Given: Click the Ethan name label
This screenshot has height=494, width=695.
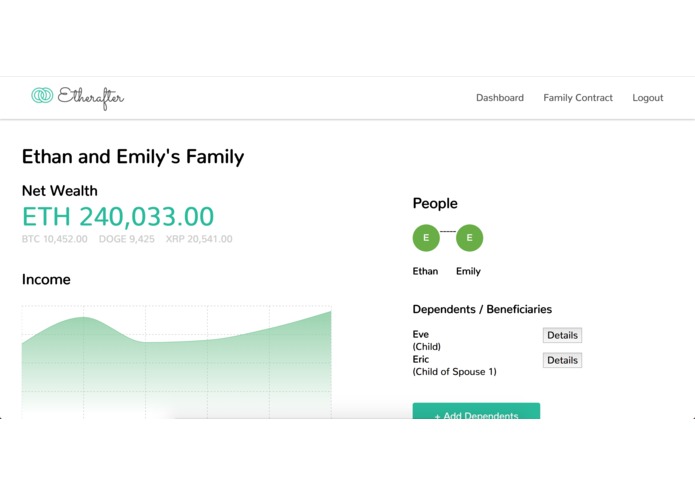Looking at the screenshot, I should (425, 271).
